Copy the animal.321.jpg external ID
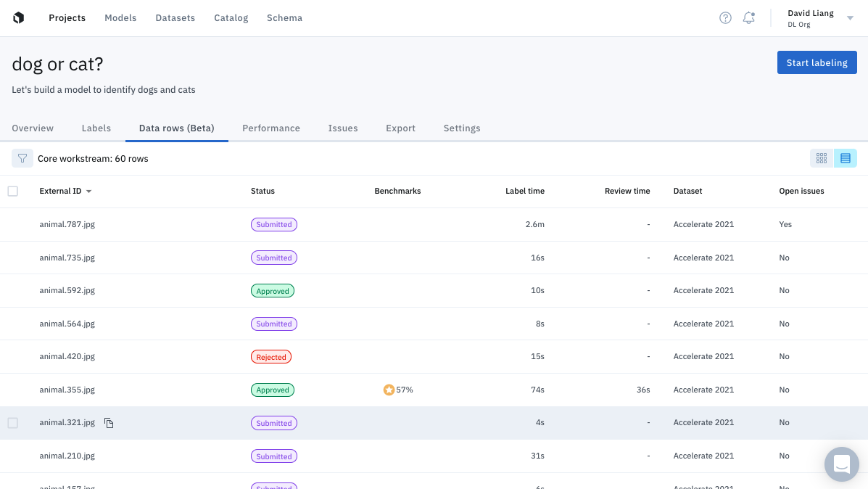 point(109,423)
